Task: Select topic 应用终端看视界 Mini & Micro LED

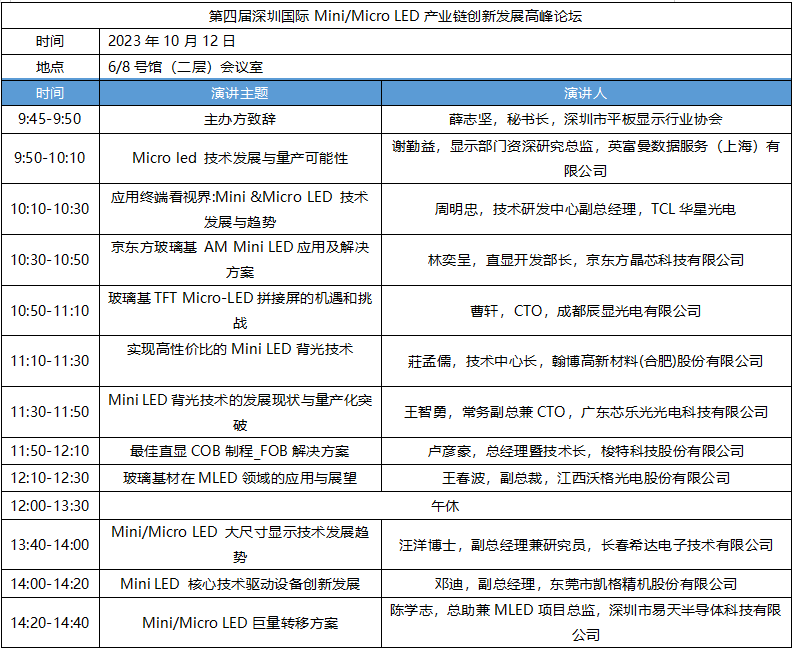Action: pyautogui.click(x=240, y=209)
